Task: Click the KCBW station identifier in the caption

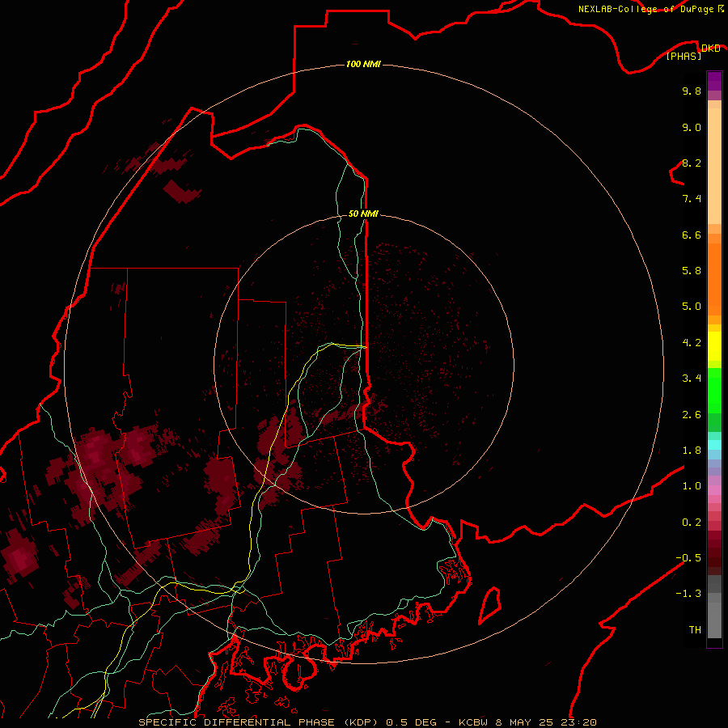Action: click(x=473, y=722)
